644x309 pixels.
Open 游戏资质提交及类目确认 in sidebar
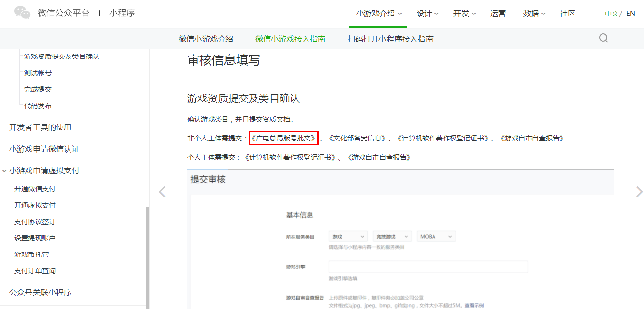62,56
